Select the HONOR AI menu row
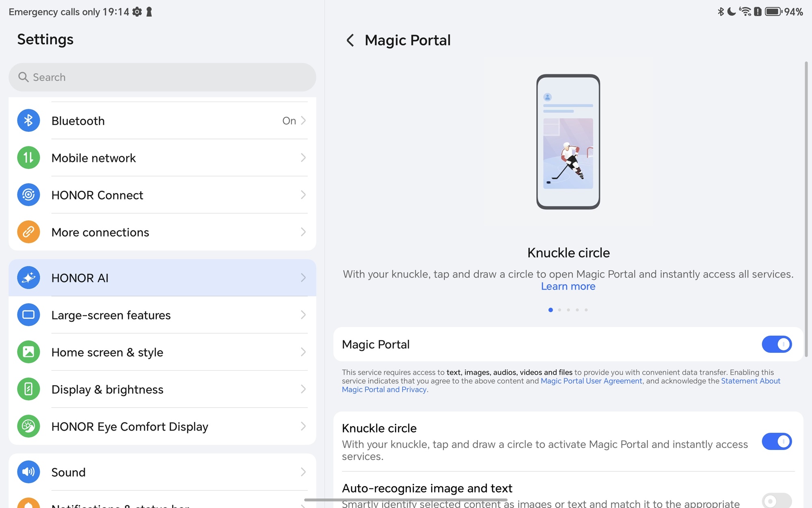Screen dimensions: 812x508 click(162, 278)
